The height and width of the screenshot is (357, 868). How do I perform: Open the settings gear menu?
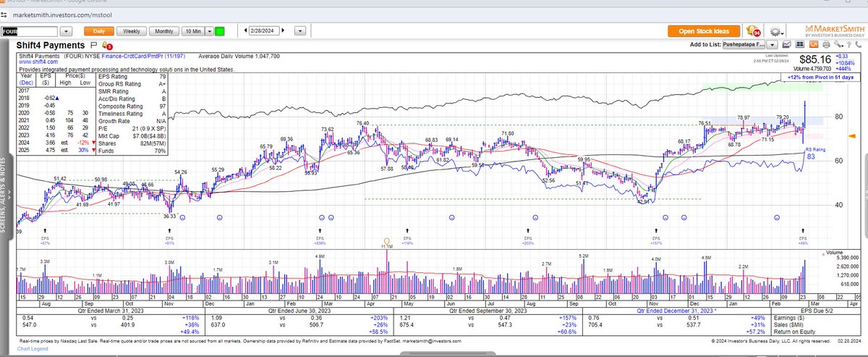click(777, 32)
